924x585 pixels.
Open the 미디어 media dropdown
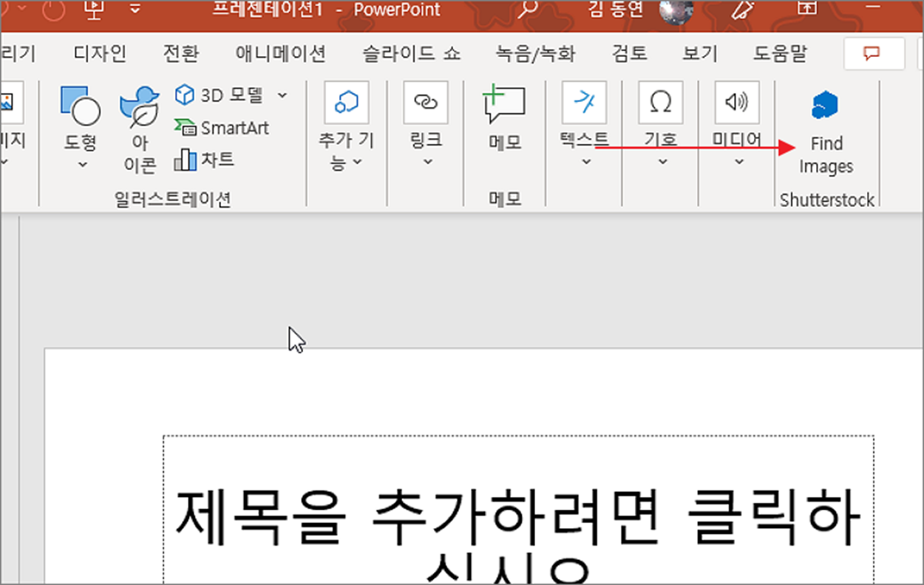(737, 126)
